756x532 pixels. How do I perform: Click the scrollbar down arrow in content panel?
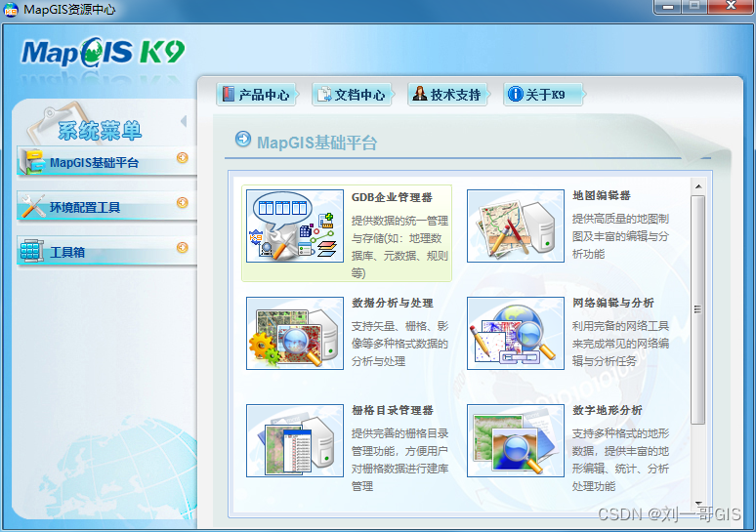[x=698, y=503]
